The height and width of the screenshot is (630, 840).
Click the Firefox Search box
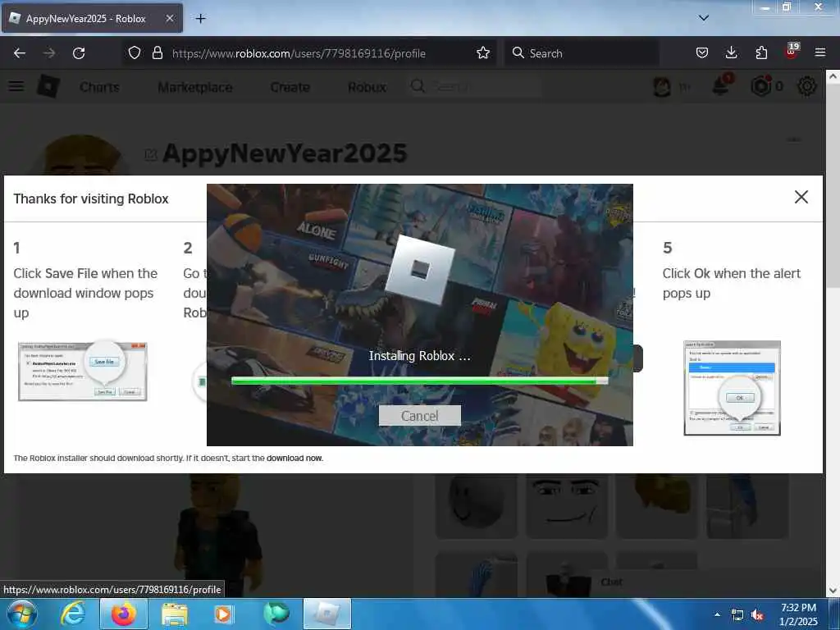582,53
